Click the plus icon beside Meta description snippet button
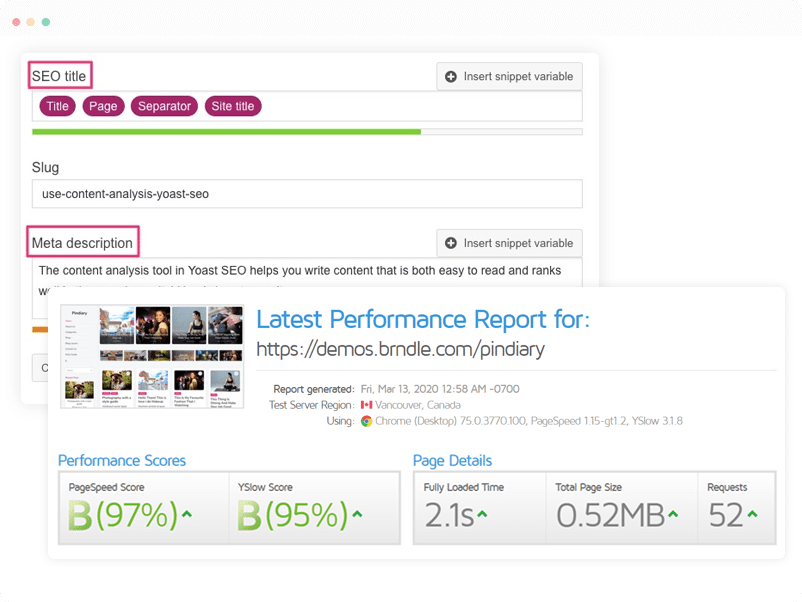This screenshot has width=802, height=602. point(451,243)
